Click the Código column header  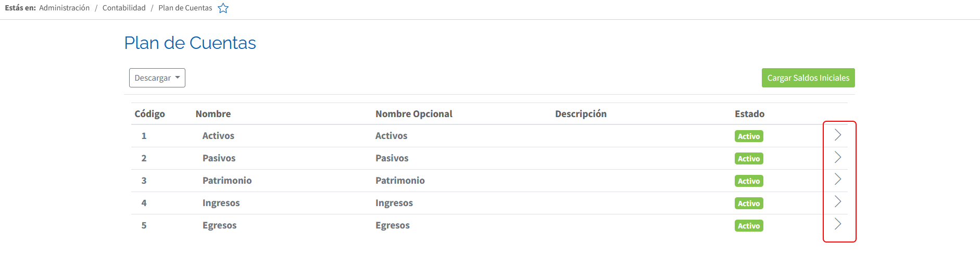(149, 114)
